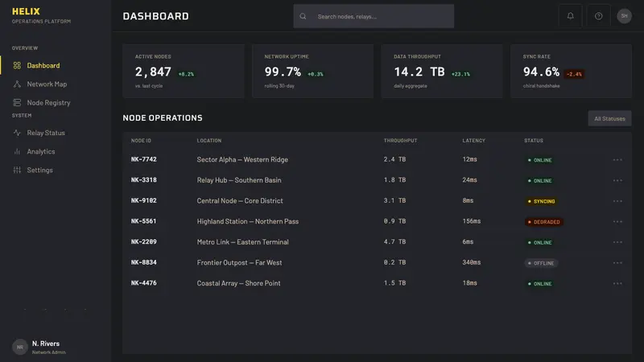Select node ID NK-9102
The image size is (644, 362).
tap(144, 200)
